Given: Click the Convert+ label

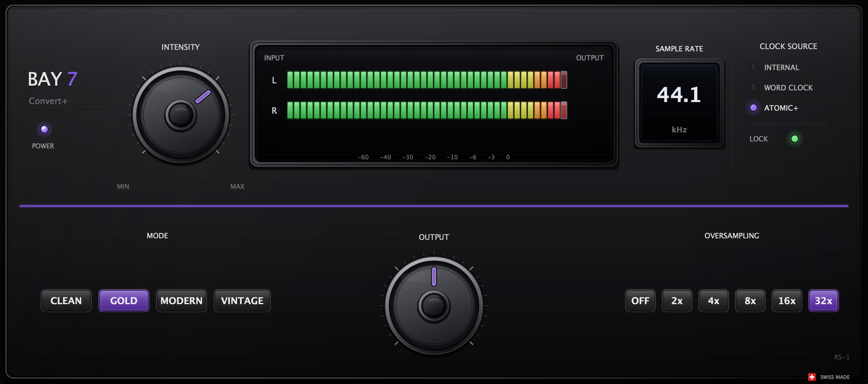Looking at the screenshot, I should point(48,101).
